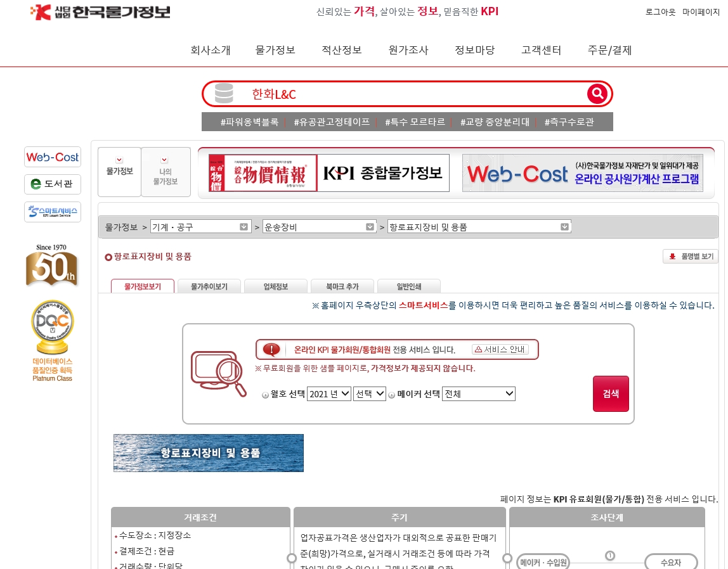This screenshot has height=569, width=728.
Task: Click the database icon in search bar
Action: (x=224, y=94)
